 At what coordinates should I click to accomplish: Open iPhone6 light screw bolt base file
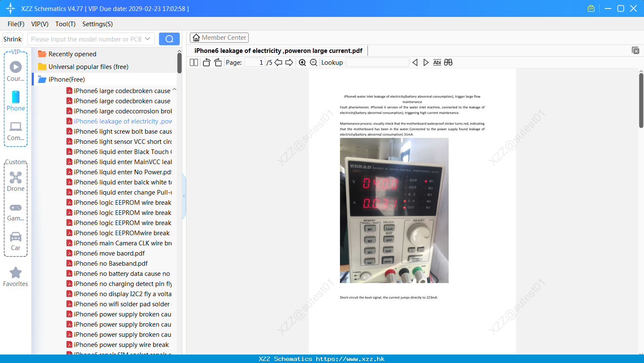[119, 132]
